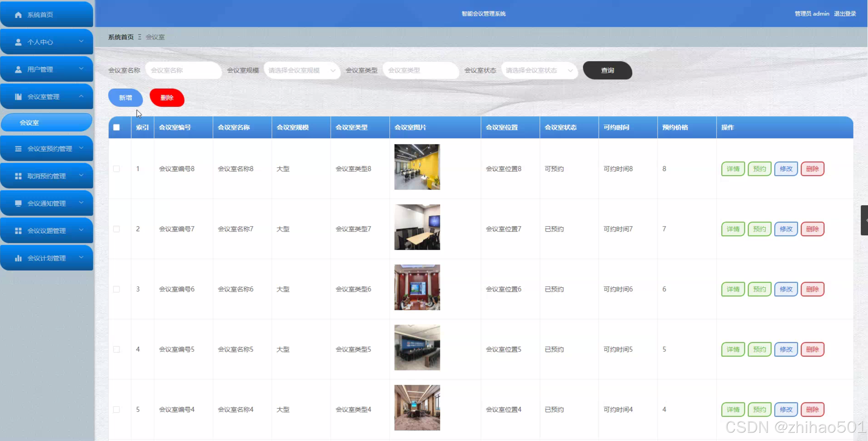868x441 pixels.
Task: Toggle the select-all checkbox in the table header
Action: 116,127
